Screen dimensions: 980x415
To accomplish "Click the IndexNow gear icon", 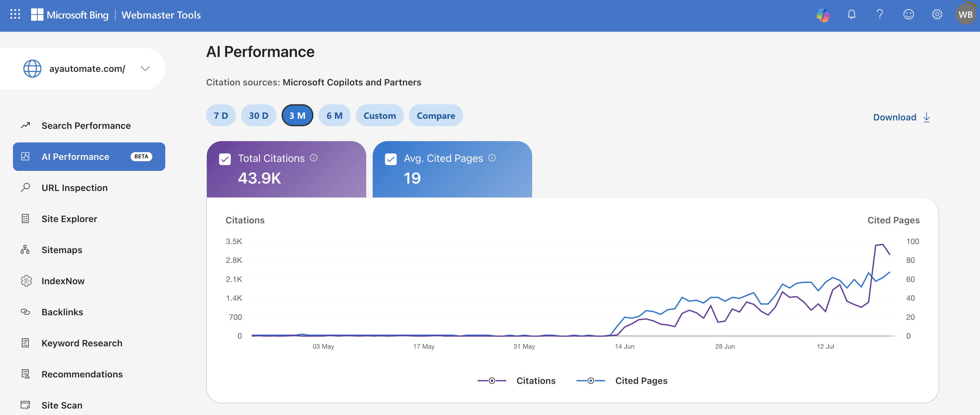I will (26, 281).
